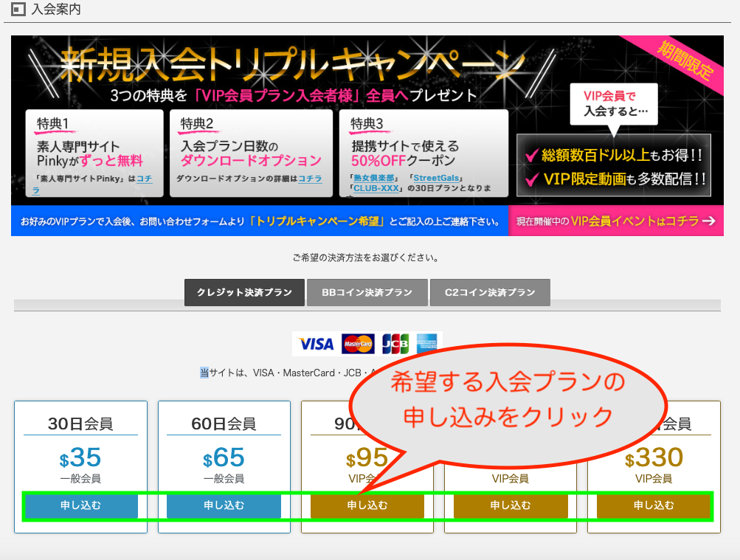Click the JCB card logo
Image resolution: width=740 pixels, height=560 pixels.
pyautogui.click(x=395, y=344)
